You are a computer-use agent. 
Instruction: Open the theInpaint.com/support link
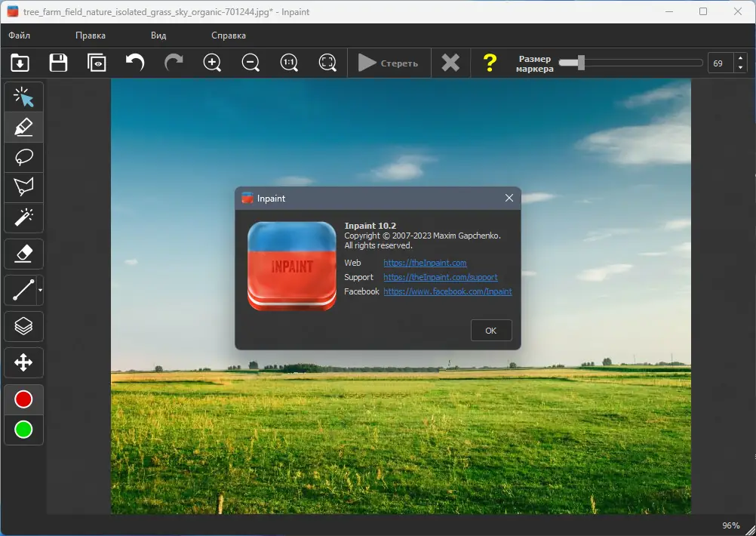coord(441,277)
